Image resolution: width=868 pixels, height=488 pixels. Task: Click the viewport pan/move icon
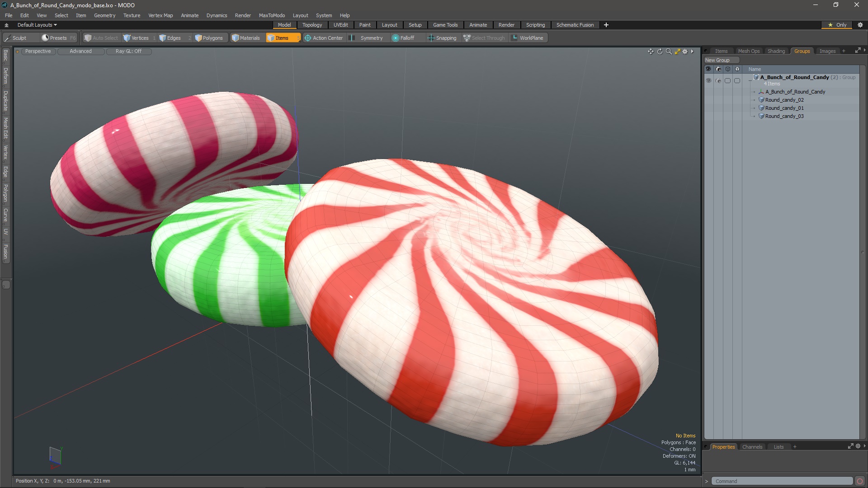[x=651, y=52]
